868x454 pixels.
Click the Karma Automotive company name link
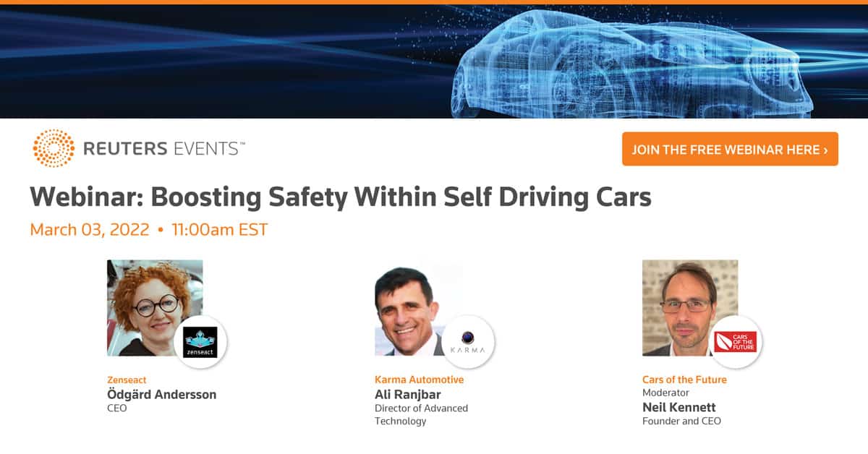click(x=420, y=380)
